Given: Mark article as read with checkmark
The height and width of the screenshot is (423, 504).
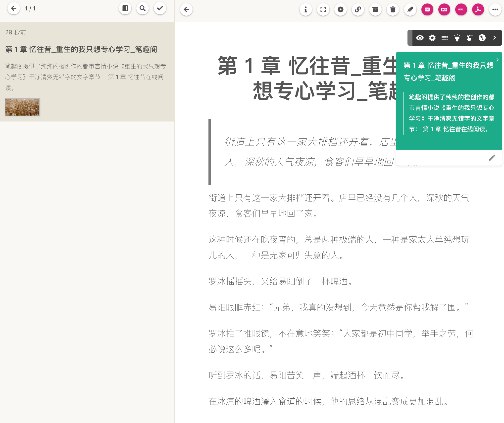Looking at the screenshot, I should click(160, 8).
